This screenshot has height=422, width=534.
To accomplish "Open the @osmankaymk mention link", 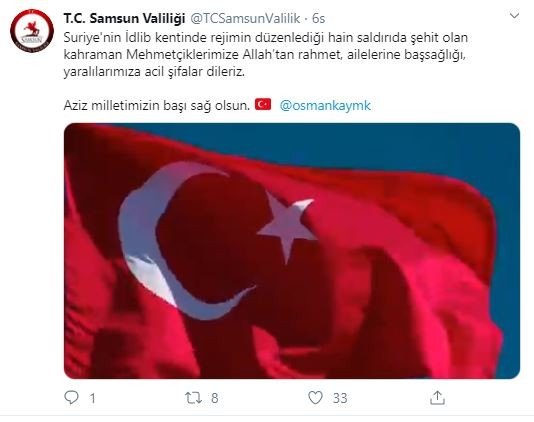I will point(325,105).
